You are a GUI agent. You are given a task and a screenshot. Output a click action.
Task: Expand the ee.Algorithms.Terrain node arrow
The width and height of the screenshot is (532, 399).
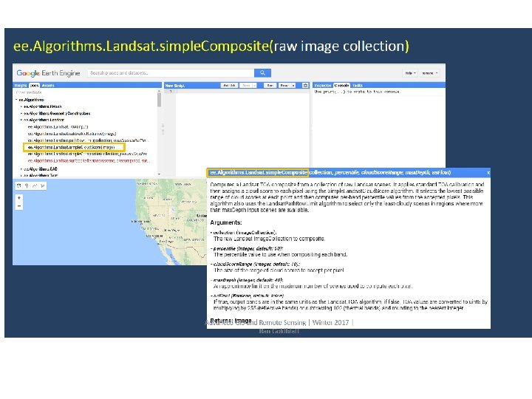pyautogui.click(x=21, y=175)
